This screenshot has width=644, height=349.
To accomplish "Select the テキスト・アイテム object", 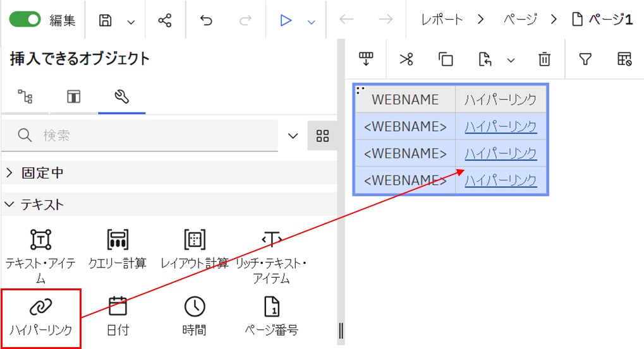I will [40, 256].
